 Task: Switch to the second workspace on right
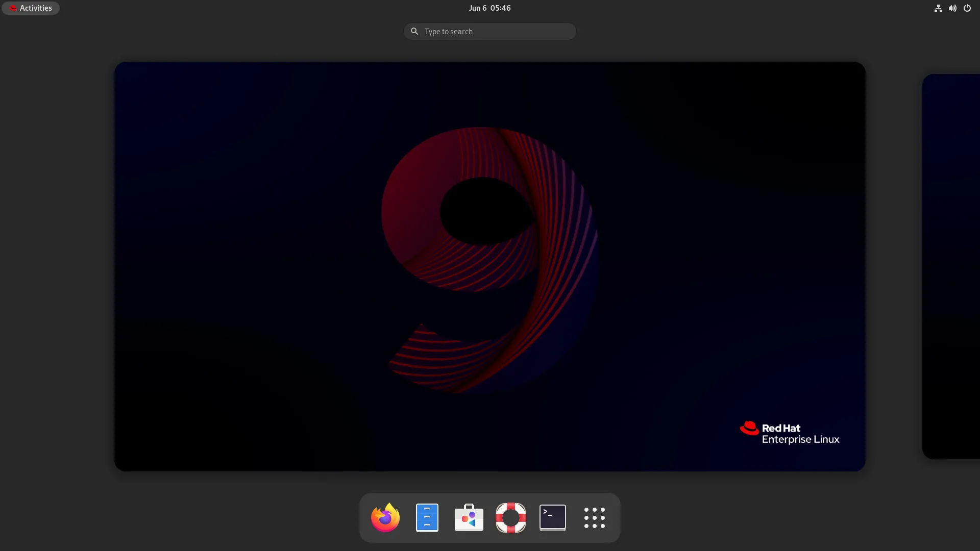point(952,265)
